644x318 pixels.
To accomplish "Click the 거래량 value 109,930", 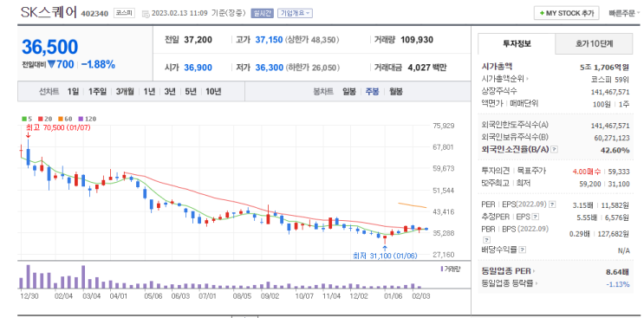I will click(x=417, y=40).
